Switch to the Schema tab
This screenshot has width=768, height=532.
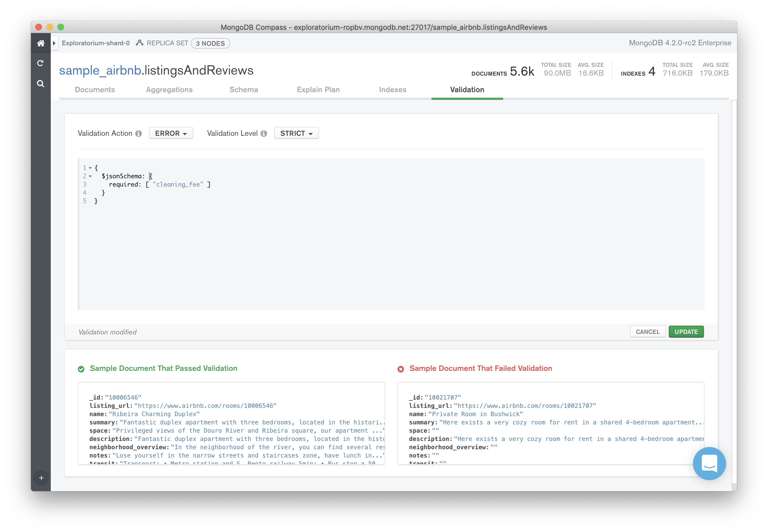pyautogui.click(x=244, y=90)
